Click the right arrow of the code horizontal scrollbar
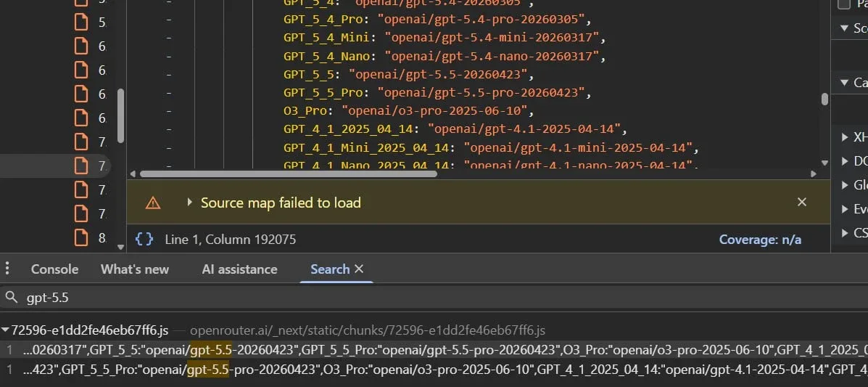 [x=814, y=174]
